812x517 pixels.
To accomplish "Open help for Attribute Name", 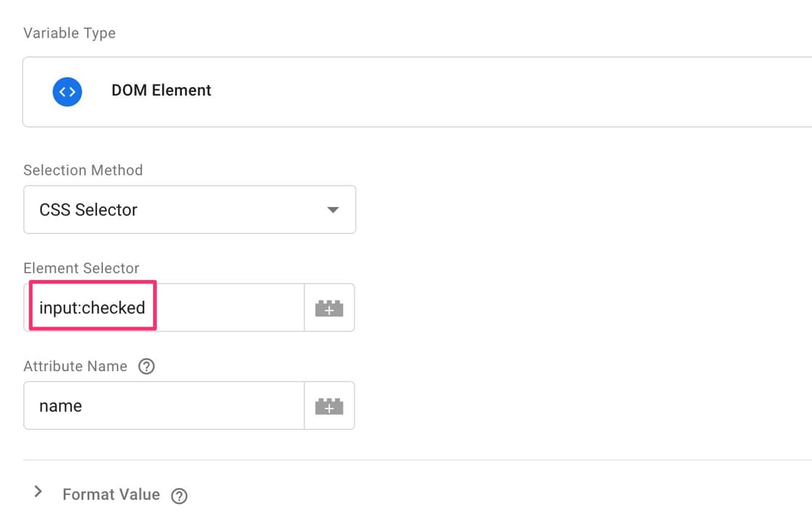I will (146, 367).
